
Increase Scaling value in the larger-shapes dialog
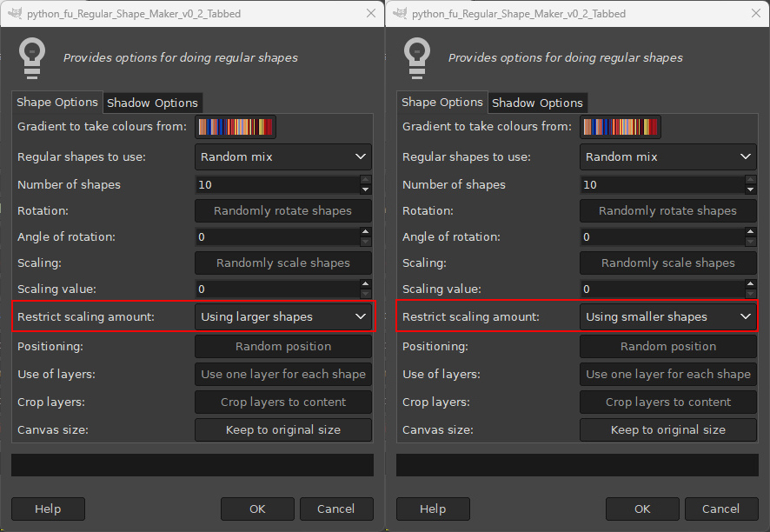(x=365, y=284)
